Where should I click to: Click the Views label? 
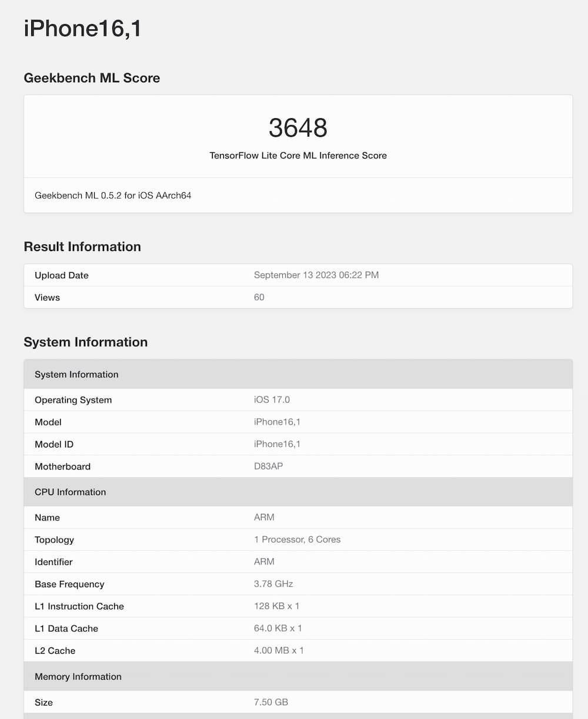coord(47,297)
